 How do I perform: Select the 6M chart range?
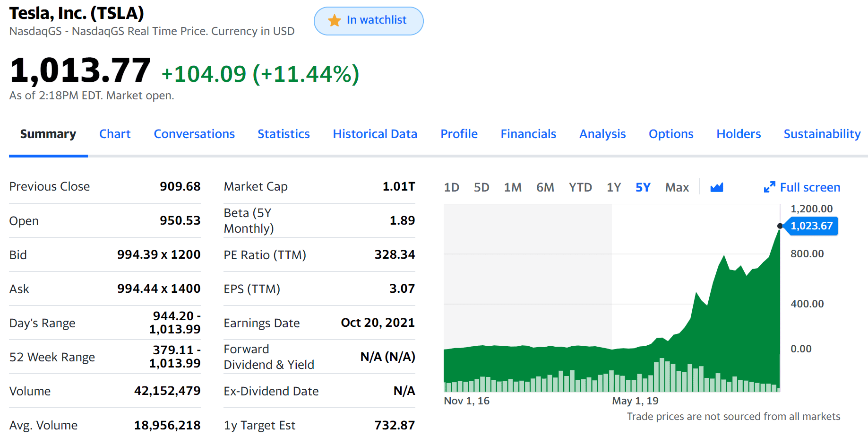[x=545, y=187]
